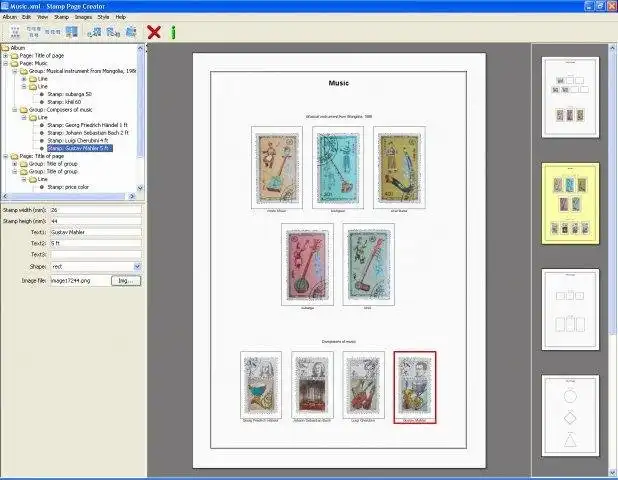Click the middle blue image toolbar icon

(x=113, y=32)
